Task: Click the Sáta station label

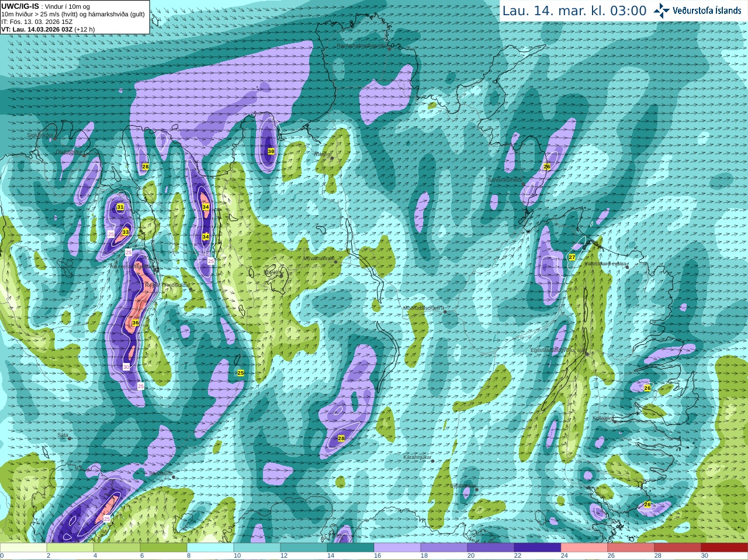Action: point(63,435)
